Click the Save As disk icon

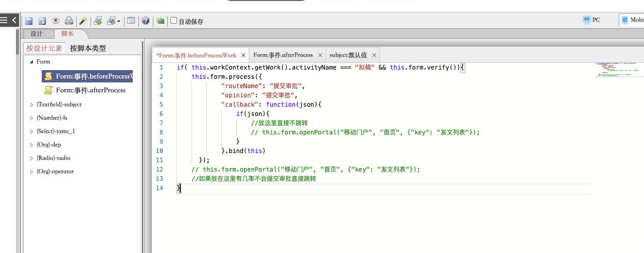tap(42, 21)
